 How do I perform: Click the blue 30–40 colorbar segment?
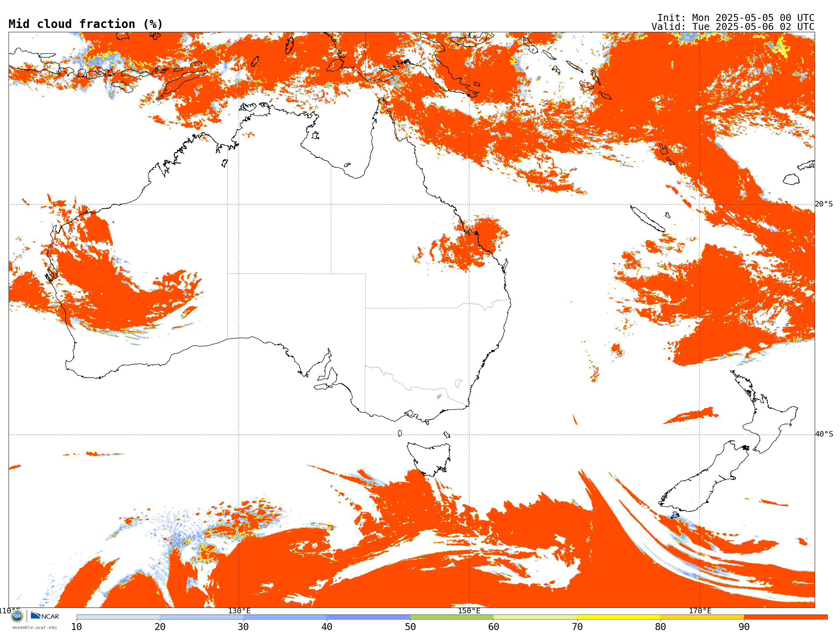point(285,617)
